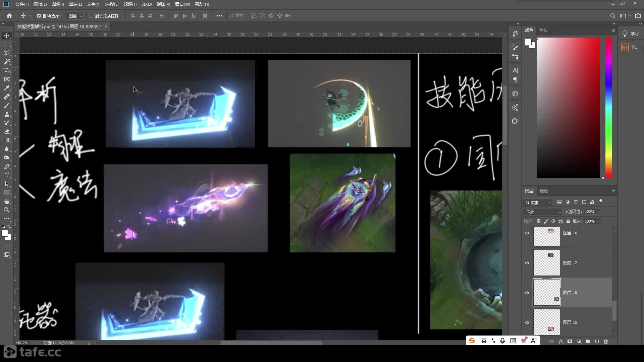Click the rainbow hue slider strip

point(608,108)
